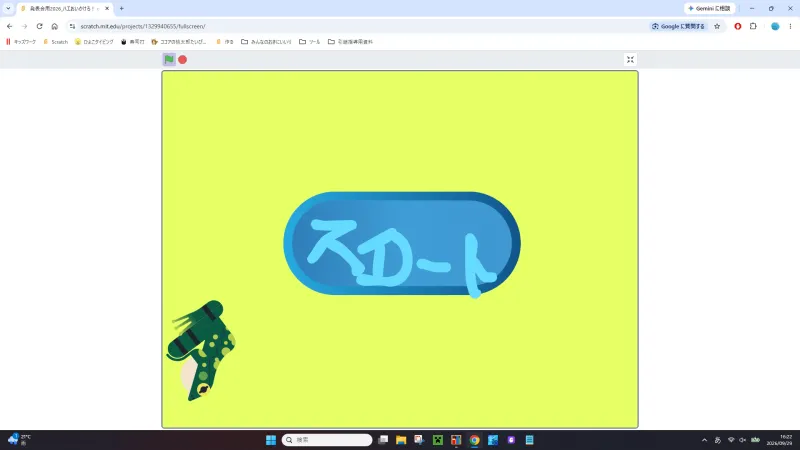
Task: Open the purple app on the taskbar
Action: pyautogui.click(x=511, y=440)
